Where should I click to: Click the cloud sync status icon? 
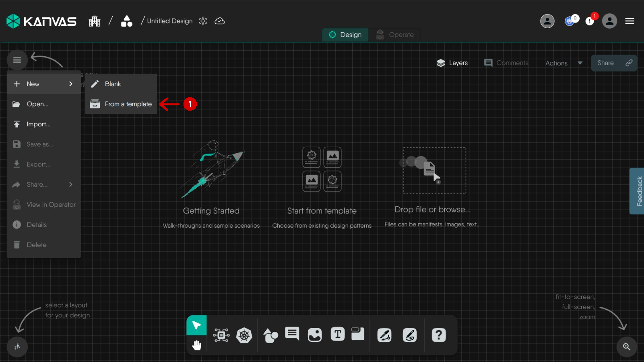(220, 21)
